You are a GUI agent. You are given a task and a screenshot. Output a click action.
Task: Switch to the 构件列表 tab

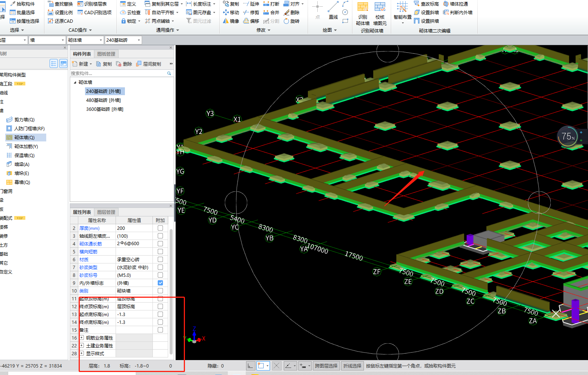[82, 54]
